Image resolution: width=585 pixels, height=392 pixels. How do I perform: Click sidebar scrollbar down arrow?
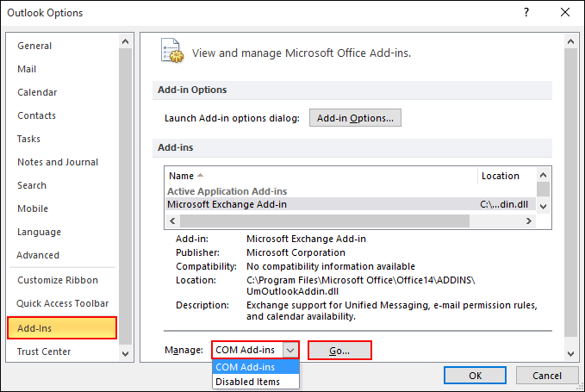click(x=126, y=353)
